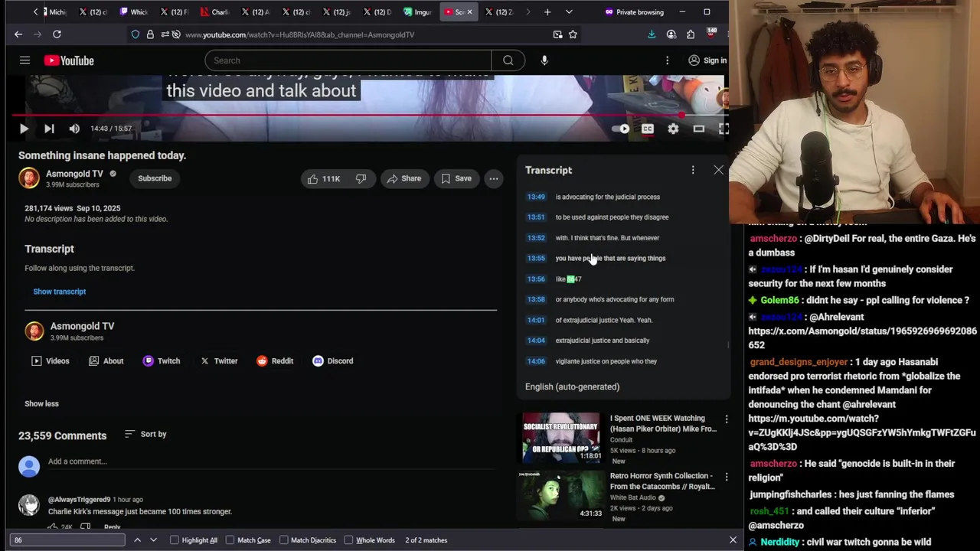Screen dimensions: 980x551
Task: Toggle closed captions CC button
Action: (x=648, y=129)
